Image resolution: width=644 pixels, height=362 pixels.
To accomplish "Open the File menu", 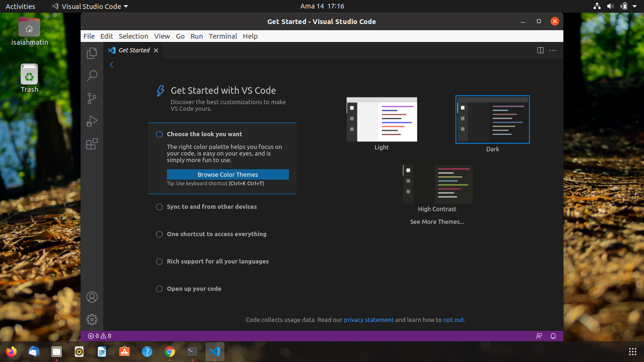I will (89, 36).
